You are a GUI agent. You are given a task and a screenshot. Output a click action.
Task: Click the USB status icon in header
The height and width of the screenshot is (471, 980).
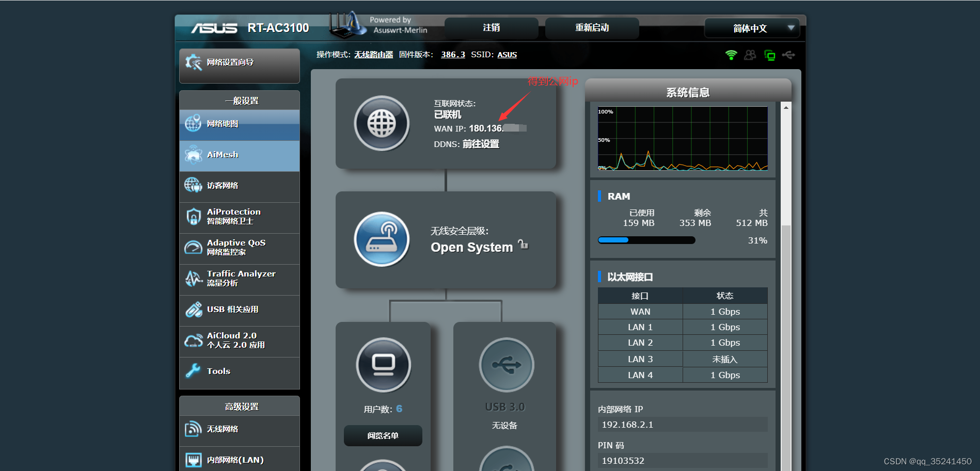[788, 55]
